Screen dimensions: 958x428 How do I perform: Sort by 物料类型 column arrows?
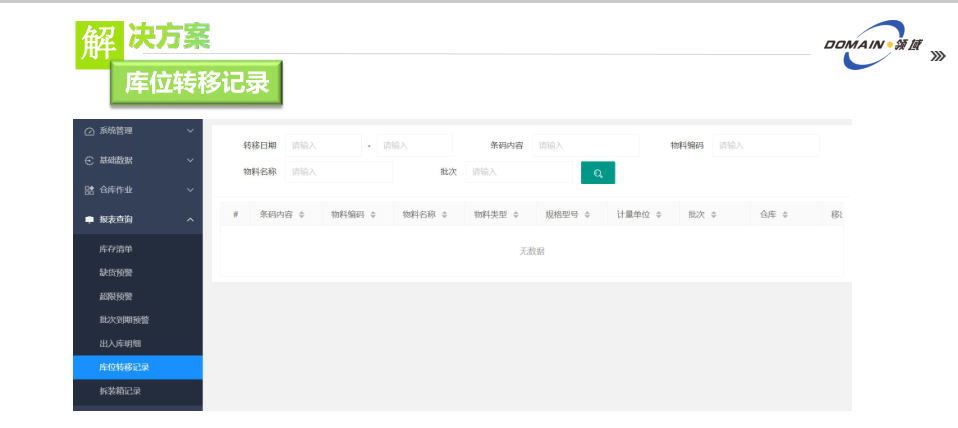[x=516, y=215]
